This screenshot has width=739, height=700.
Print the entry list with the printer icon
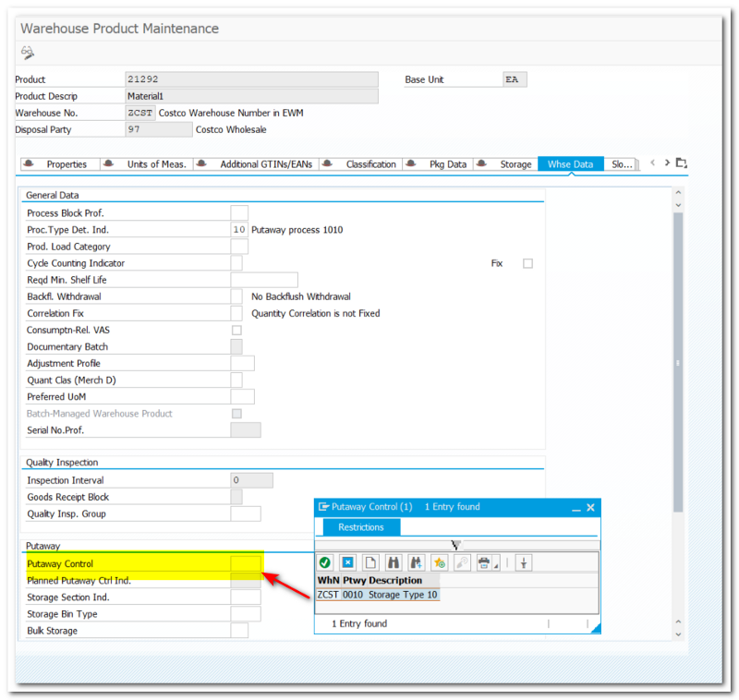484,563
